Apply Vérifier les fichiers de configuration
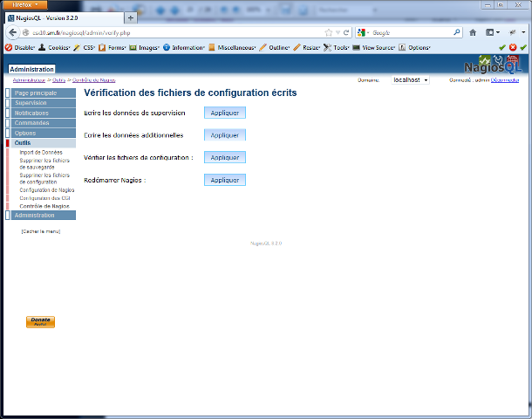This screenshot has height=419, width=532. [x=225, y=157]
